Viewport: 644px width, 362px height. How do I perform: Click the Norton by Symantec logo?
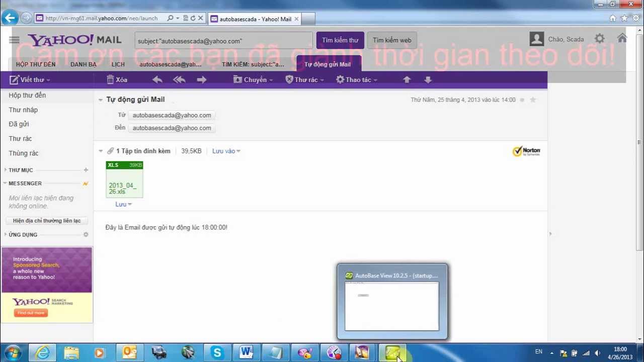tap(526, 151)
